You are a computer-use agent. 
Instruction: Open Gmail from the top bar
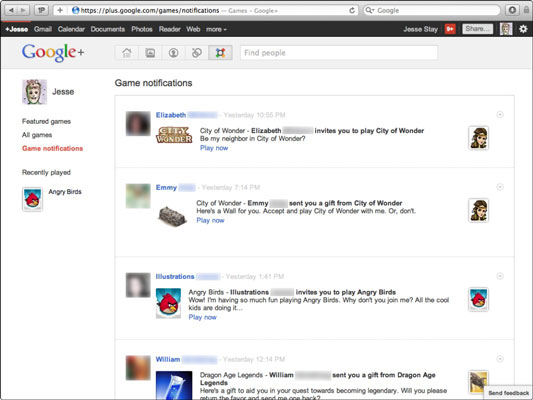(43, 29)
